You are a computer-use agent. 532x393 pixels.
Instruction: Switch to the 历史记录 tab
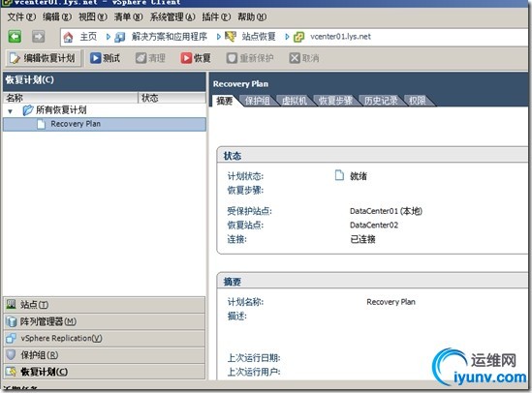click(x=381, y=101)
